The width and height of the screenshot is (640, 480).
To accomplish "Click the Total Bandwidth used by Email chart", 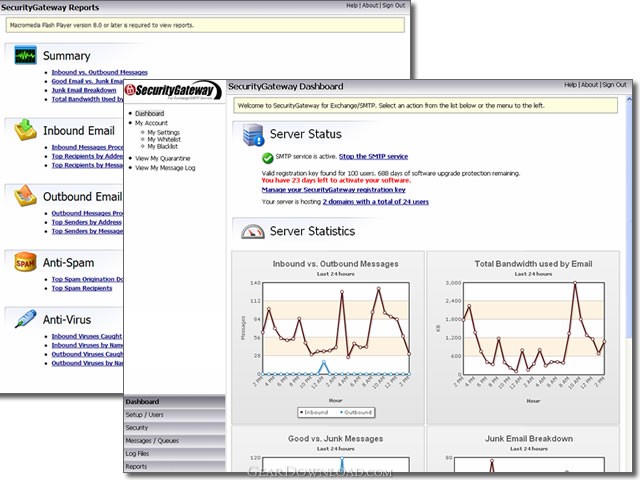I will point(523,338).
